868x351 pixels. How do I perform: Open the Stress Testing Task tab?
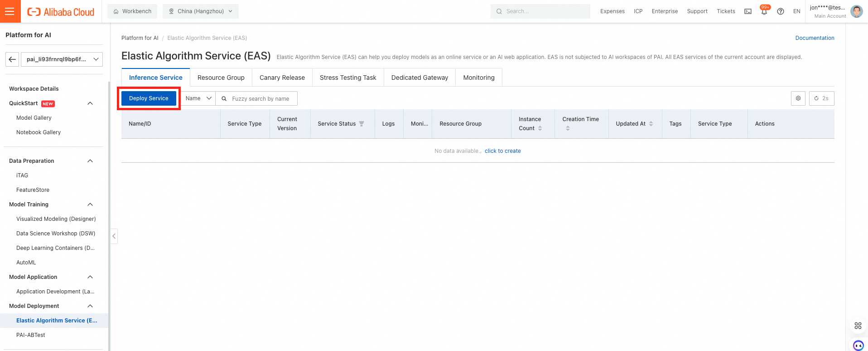pos(348,78)
